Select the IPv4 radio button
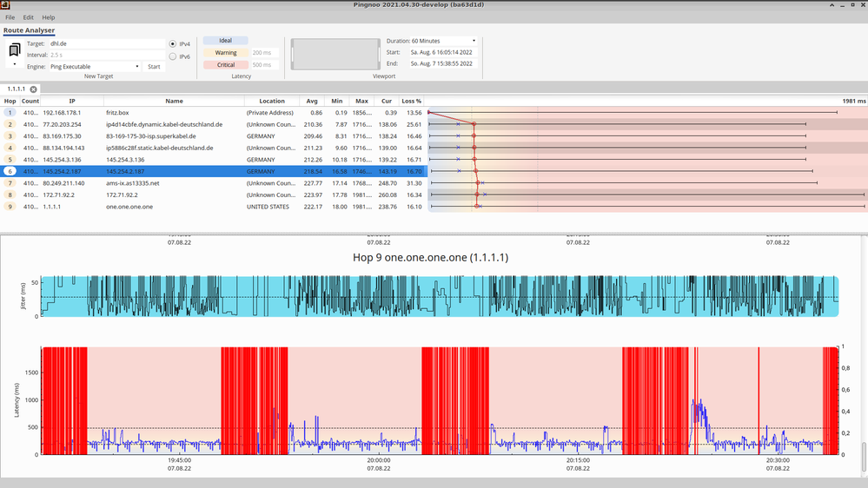The height and width of the screenshot is (488, 868). [x=172, y=43]
